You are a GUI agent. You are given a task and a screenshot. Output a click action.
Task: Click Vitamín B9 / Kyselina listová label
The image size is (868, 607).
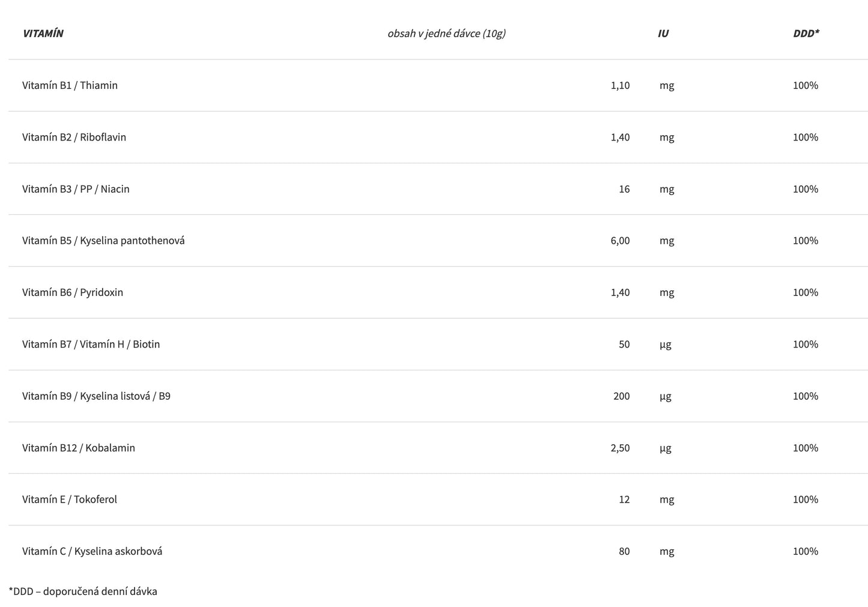coord(96,396)
